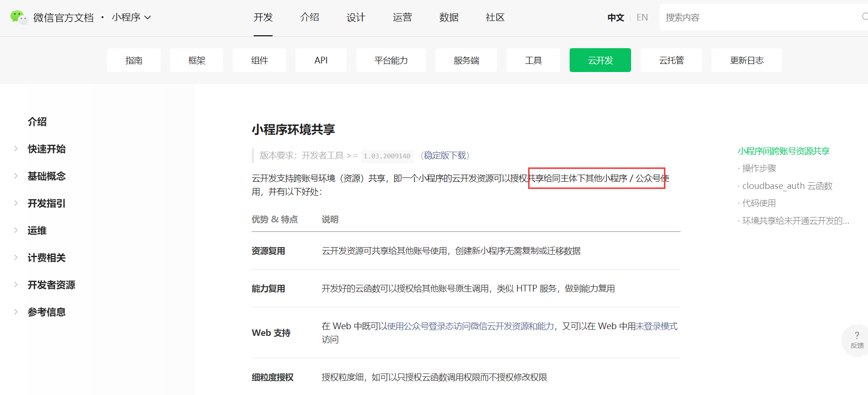Open the 未登录模式 link
Image resolution: width=868 pixels, height=395 pixels.
point(656,326)
